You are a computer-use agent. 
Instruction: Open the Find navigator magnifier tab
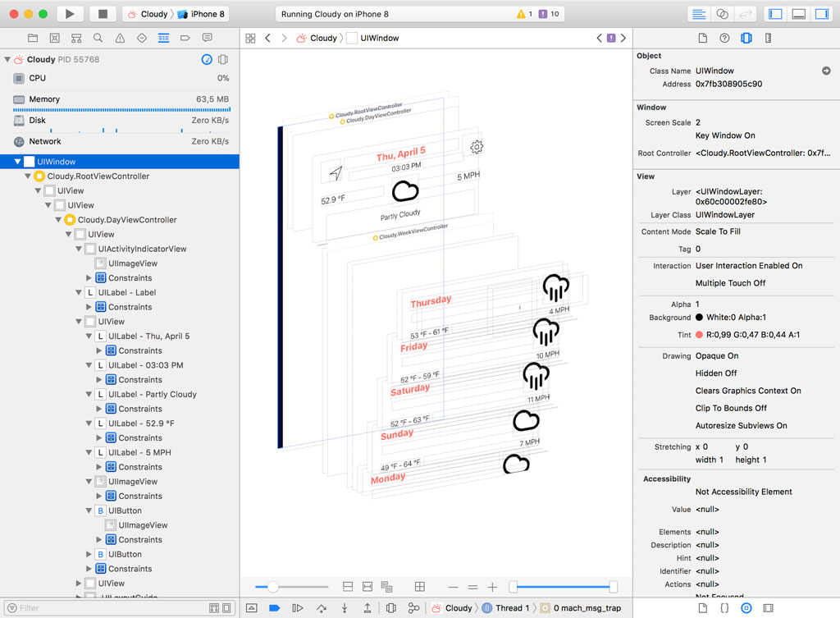tap(98, 38)
